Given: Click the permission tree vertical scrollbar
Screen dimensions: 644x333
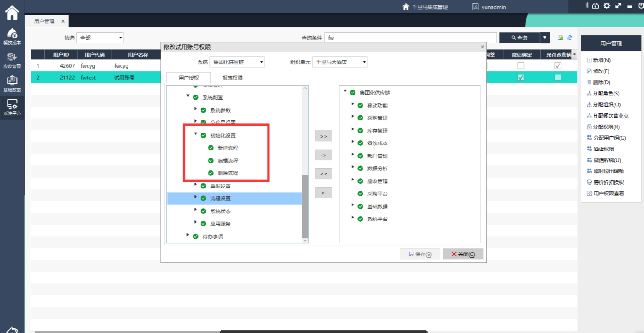Looking at the screenshot, I should (x=305, y=206).
